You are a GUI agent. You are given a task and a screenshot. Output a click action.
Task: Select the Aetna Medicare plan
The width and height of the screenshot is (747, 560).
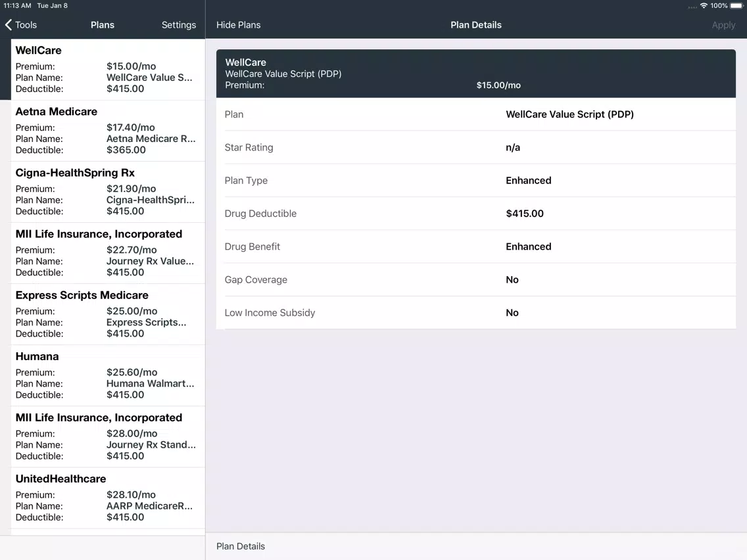click(x=108, y=131)
